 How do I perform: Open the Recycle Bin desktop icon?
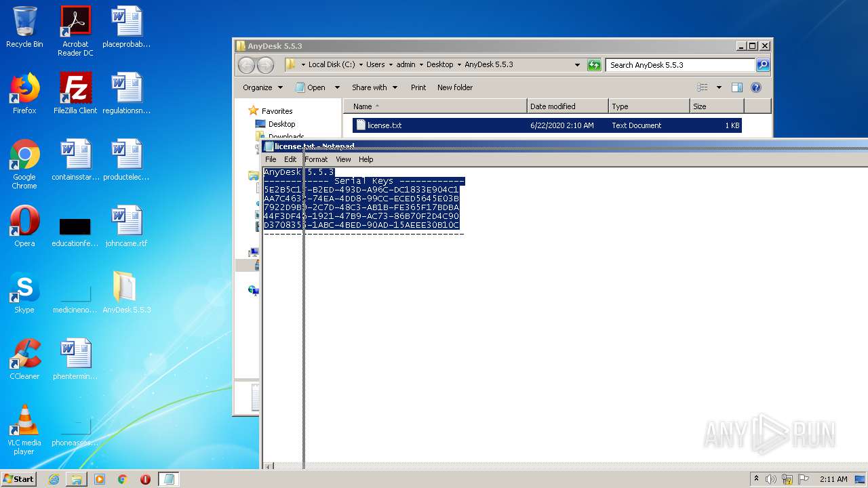[24, 27]
